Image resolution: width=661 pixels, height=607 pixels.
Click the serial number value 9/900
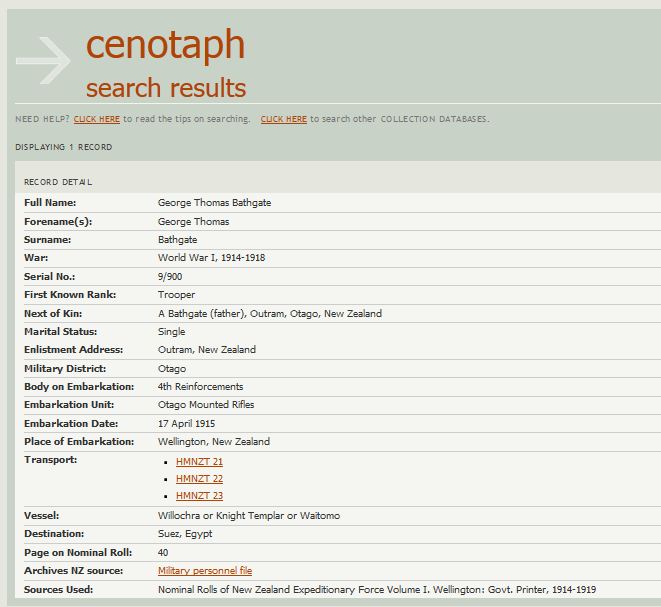(x=170, y=277)
